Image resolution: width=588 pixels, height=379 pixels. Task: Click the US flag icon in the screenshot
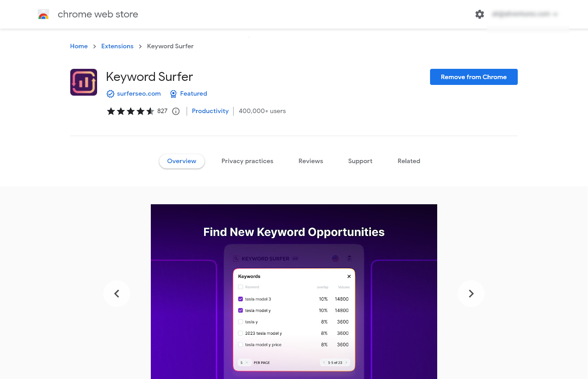pos(336,258)
